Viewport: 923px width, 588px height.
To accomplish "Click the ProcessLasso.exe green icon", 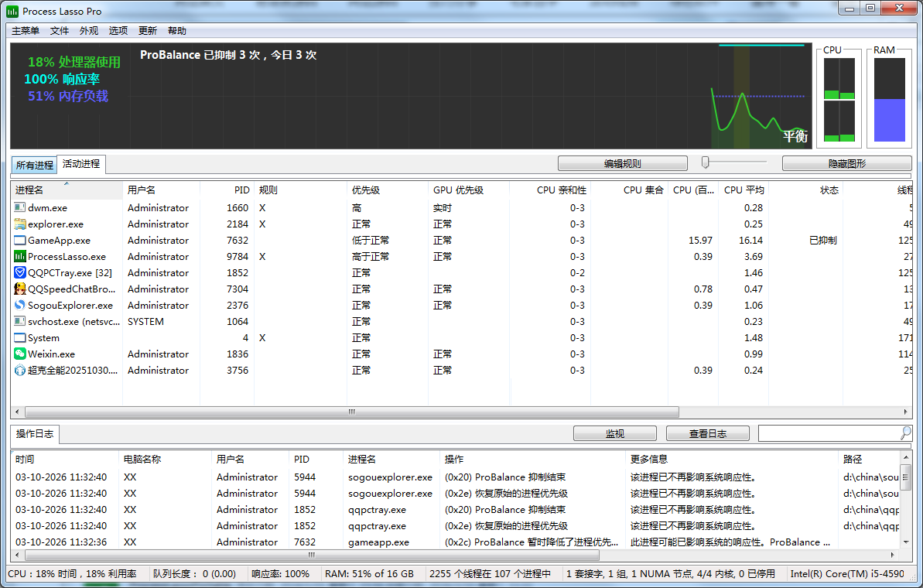I will click(x=20, y=257).
